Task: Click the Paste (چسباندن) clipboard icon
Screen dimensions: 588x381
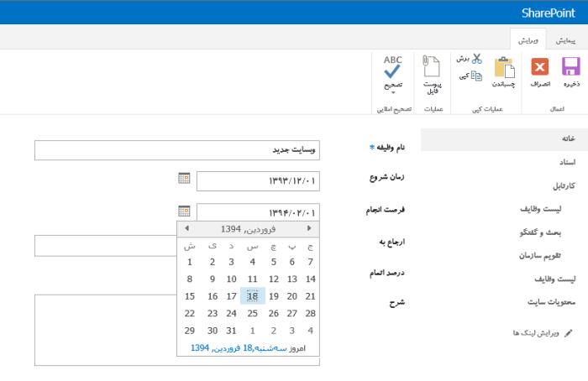Action: pyautogui.click(x=504, y=67)
